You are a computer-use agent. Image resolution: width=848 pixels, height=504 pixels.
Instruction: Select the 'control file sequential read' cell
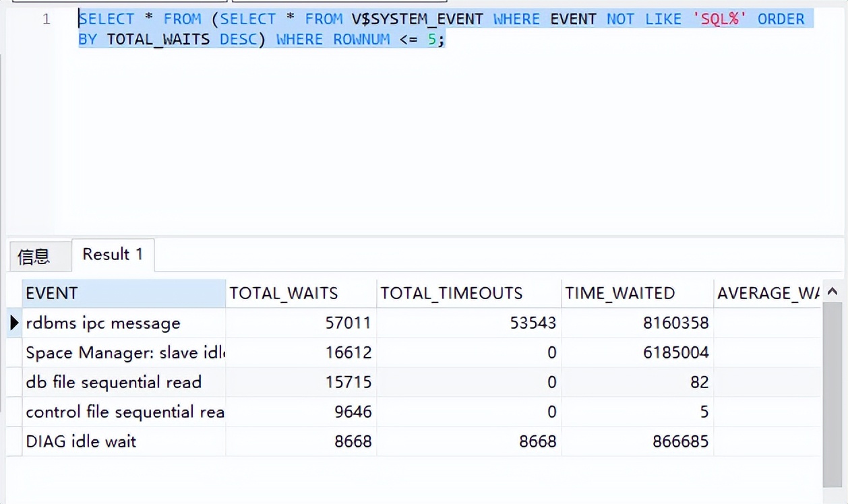coord(124,412)
